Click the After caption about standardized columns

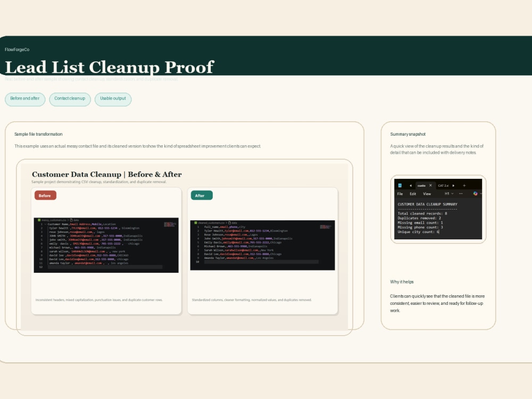(252, 300)
